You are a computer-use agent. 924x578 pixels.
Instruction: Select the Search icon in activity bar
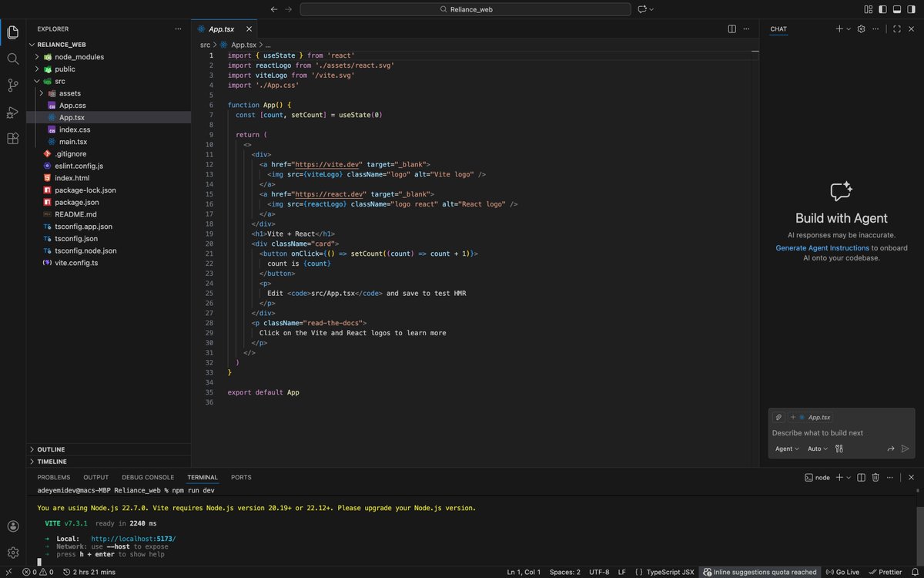(12, 58)
